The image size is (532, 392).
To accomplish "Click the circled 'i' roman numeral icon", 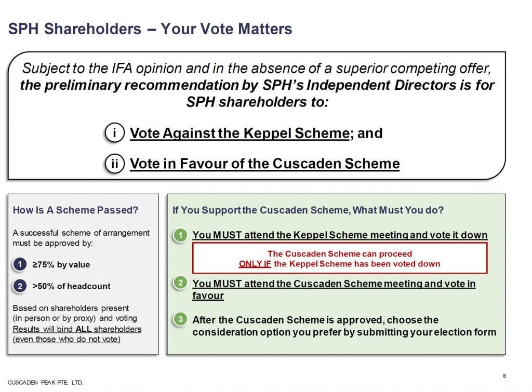I will coord(115,132).
